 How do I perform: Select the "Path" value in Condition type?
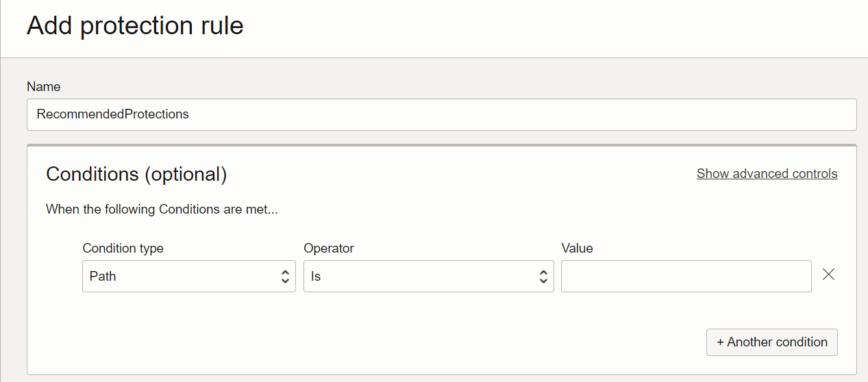tap(103, 277)
